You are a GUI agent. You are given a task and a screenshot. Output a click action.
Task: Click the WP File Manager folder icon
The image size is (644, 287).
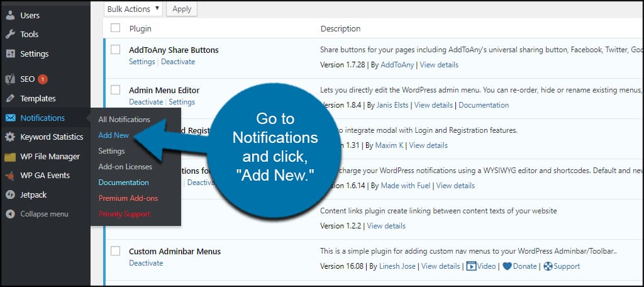[10, 157]
